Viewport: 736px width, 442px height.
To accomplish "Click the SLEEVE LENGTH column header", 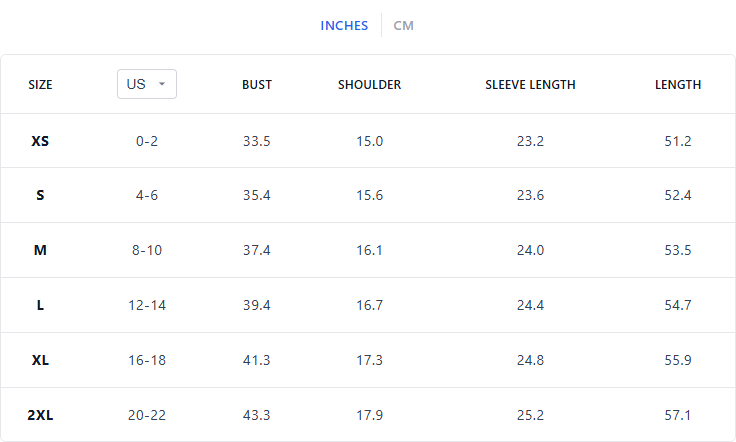I will point(530,85).
